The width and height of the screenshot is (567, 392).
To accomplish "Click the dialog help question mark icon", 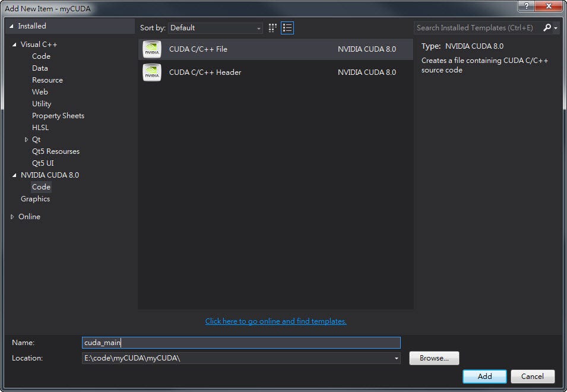I will pos(527,7).
